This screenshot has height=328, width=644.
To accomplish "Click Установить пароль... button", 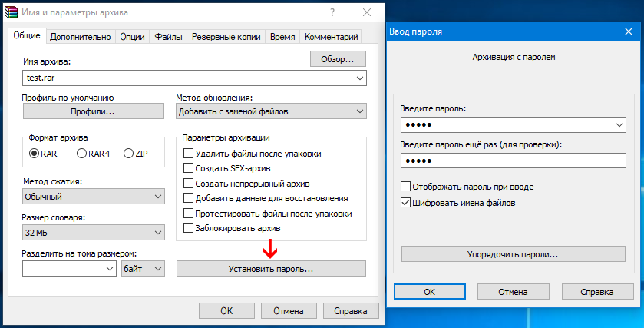I will [x=271, y=269].
